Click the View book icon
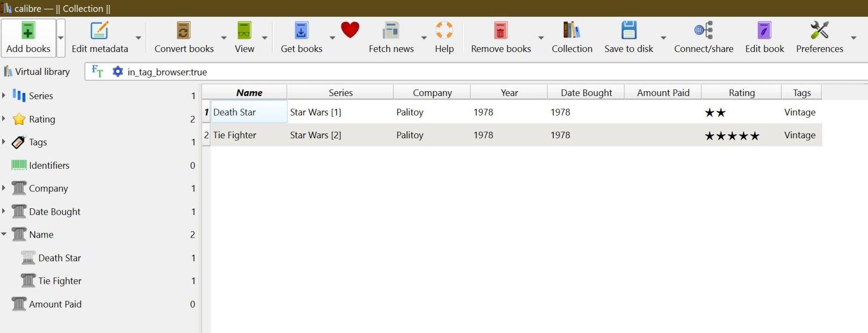 245,30
